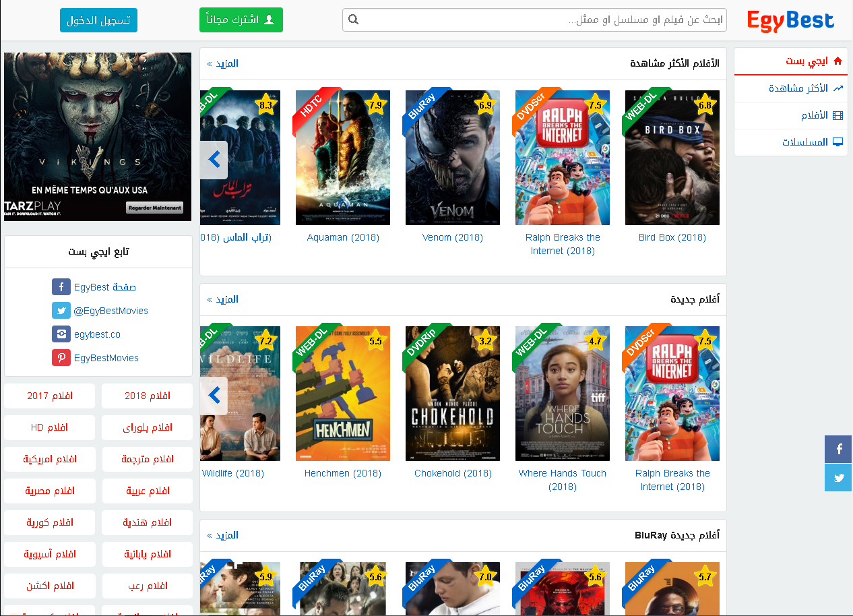This screenshot has height=616, width=853.
Task: Click the افلام مترجمة tag button
Action: (x=147, y=459)
